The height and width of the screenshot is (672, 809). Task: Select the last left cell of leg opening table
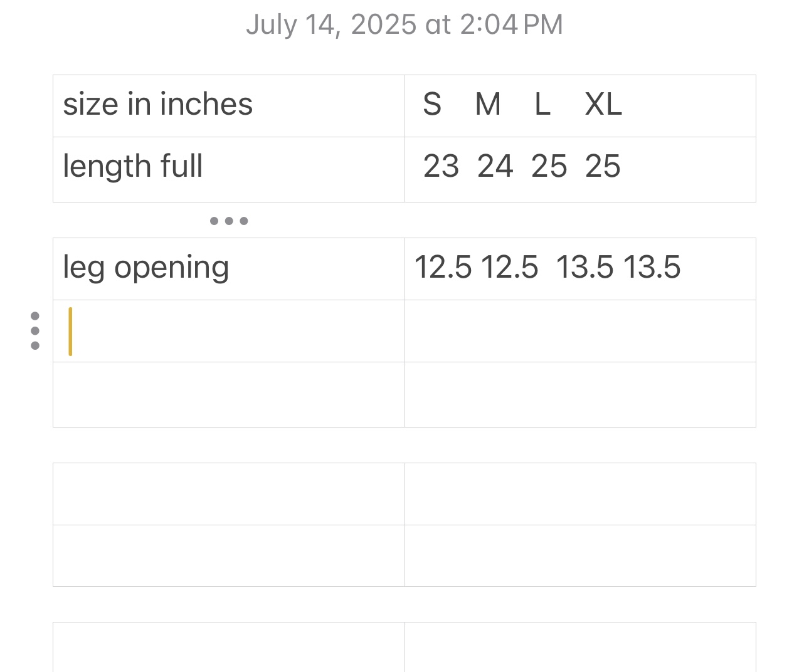point(228,394)
